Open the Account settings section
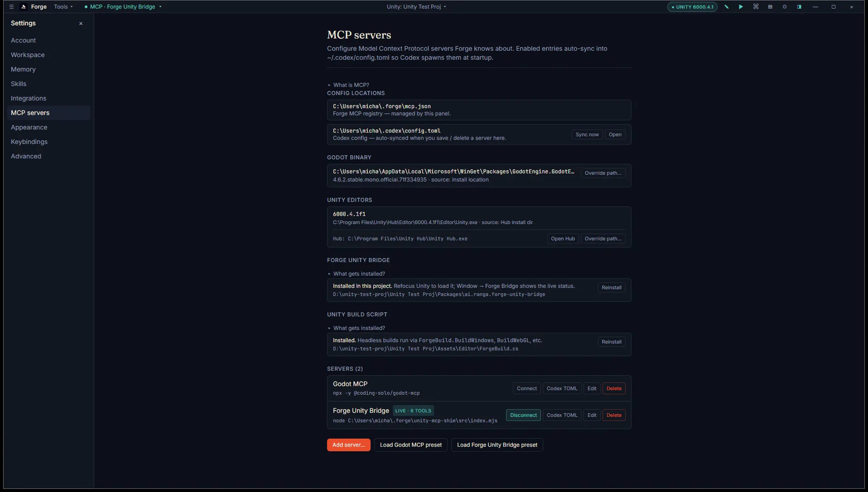The width and height of the screenshot is (868, 492). (49, 40)
